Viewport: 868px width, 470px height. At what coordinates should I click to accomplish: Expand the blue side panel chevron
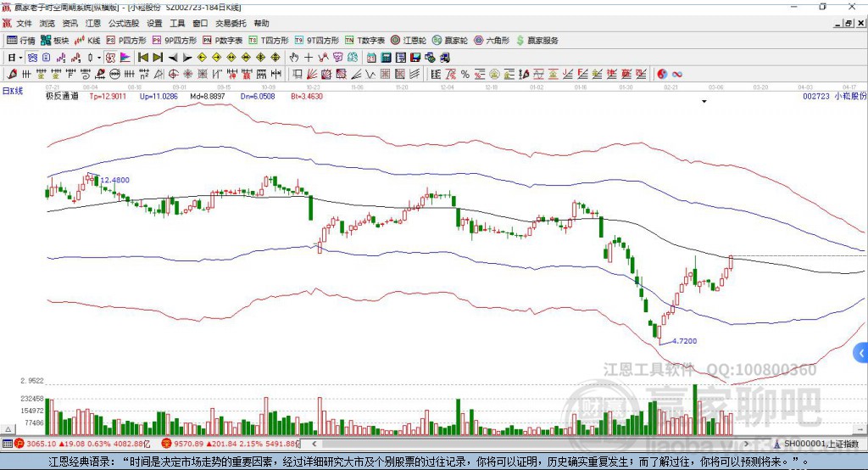(861, 353)
